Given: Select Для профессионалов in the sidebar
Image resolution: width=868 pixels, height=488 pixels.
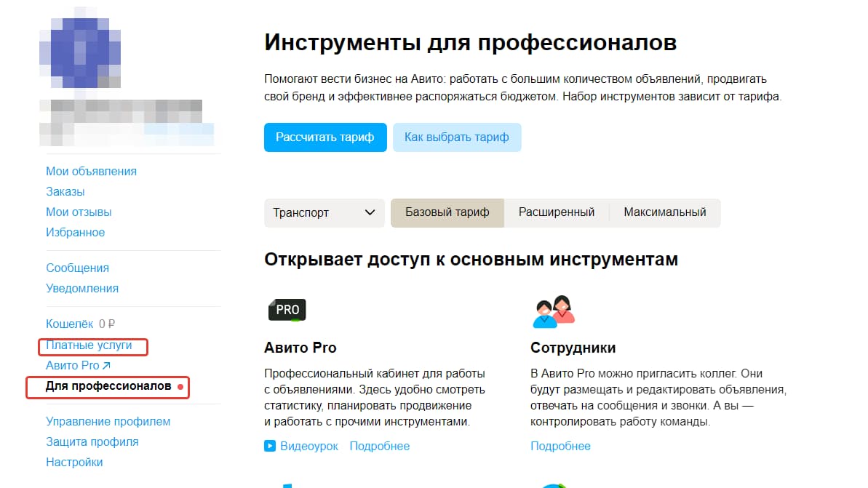Looking at the screenshot, I should point(108,386).
